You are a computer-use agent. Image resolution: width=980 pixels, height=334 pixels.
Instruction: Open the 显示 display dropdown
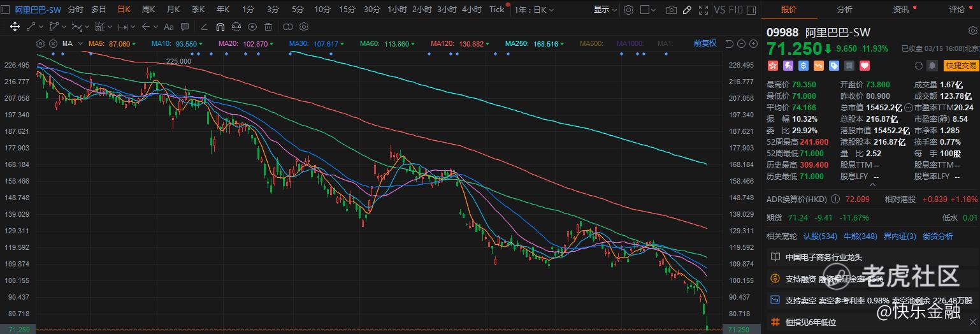pos(605,10)
